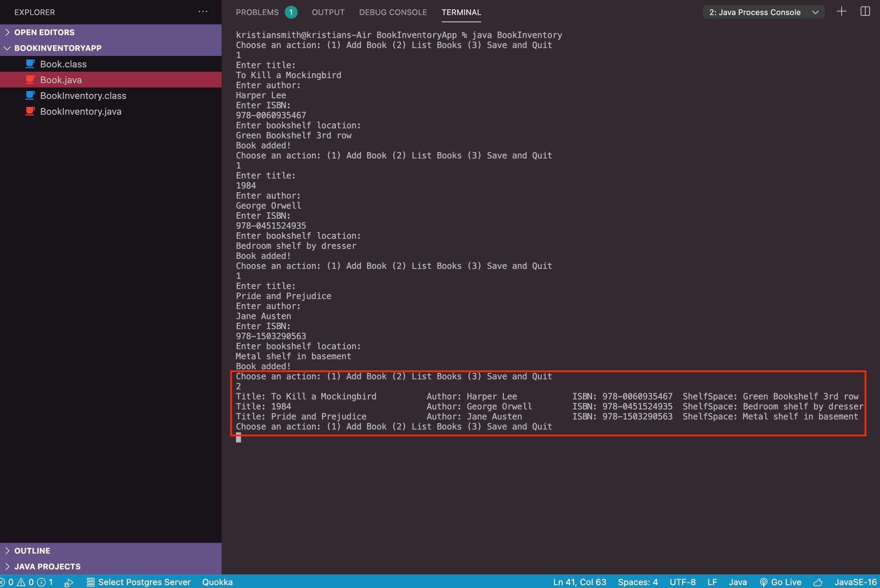Click the Go Live broadcast icon
The height and width of the screenshot is (588, 880).
pos(763,582)
